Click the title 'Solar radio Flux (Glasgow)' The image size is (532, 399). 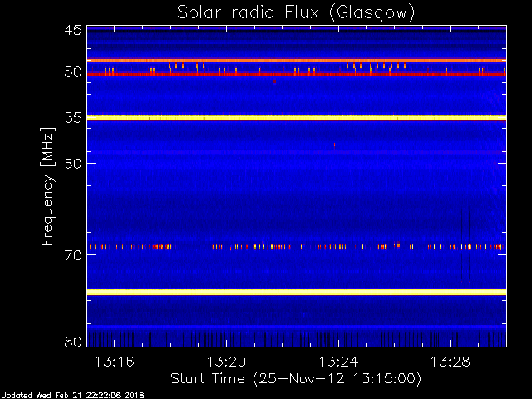[x=296, y=13]
